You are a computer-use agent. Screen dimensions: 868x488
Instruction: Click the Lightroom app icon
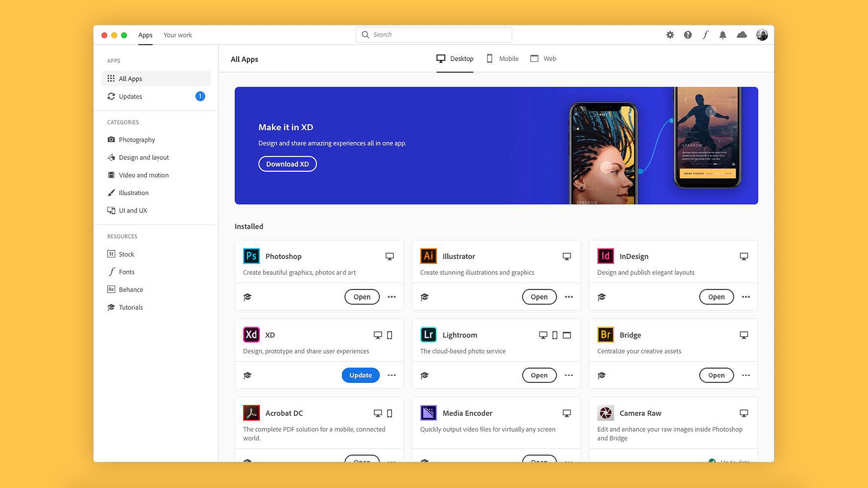click(428, 334)
